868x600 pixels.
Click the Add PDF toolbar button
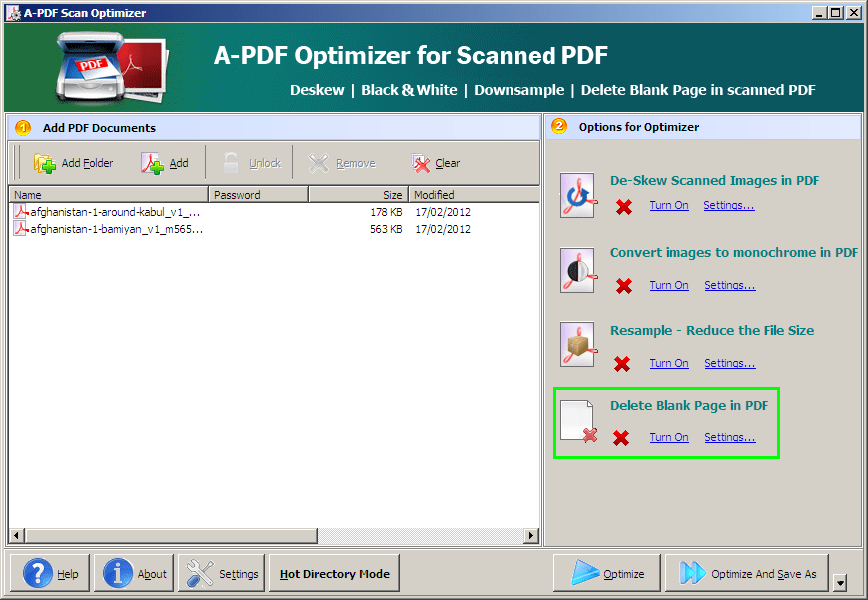(x=164, y=163)
